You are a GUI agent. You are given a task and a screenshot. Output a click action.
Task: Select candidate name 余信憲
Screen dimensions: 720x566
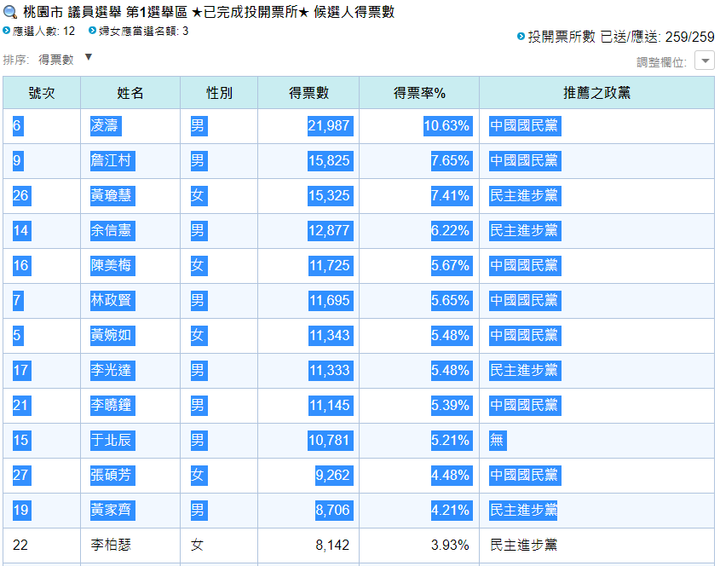(x=112, y=230)
